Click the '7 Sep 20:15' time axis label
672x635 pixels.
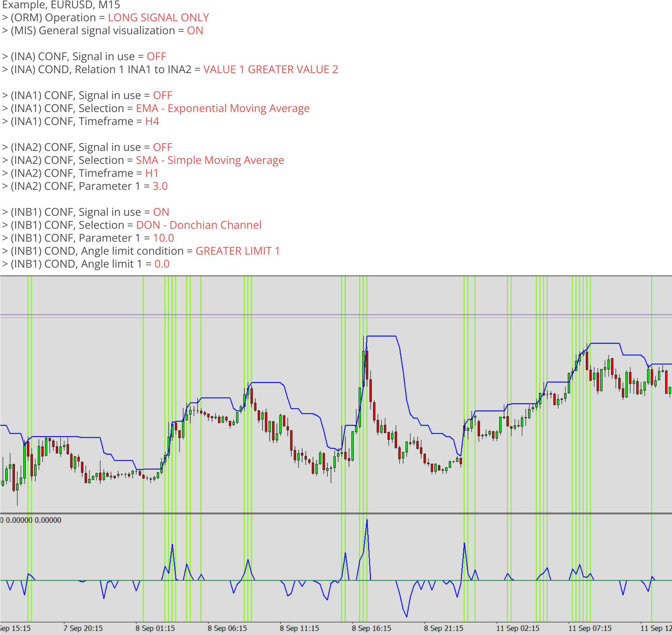tap(83, 629)
